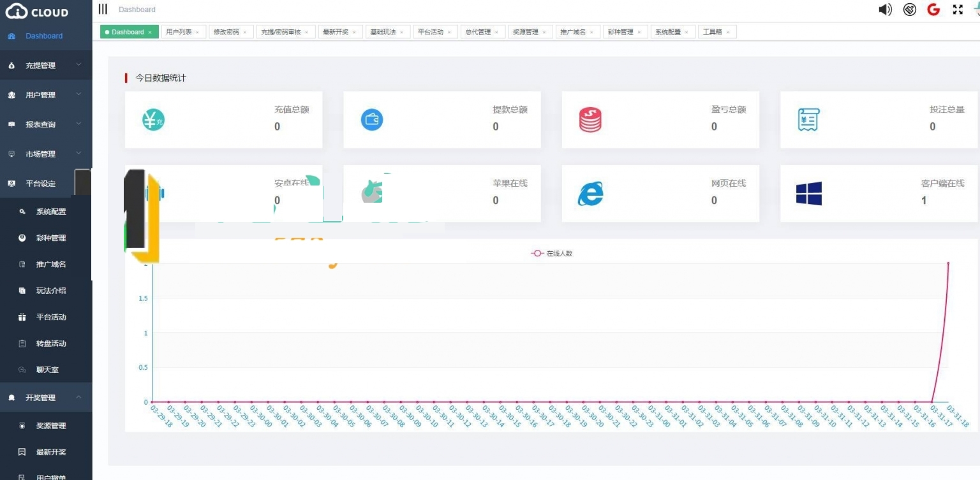Switch to the 系统配置 tab
Image resolution: width=980 pixels, height=480 pixels.
[x=667, y=32]
